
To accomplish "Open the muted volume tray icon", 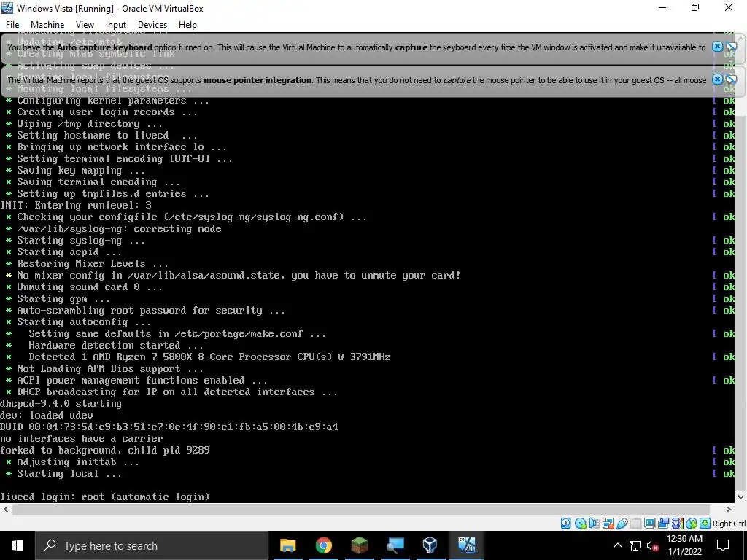I will [653, 545].
